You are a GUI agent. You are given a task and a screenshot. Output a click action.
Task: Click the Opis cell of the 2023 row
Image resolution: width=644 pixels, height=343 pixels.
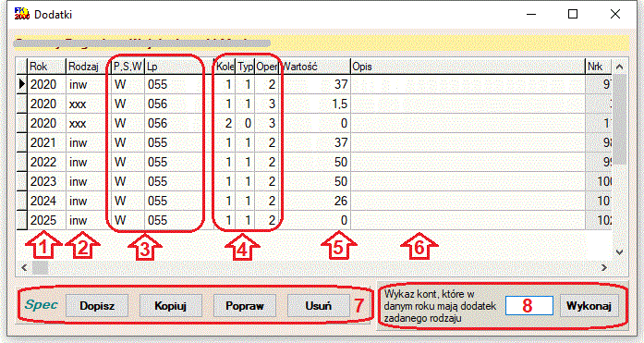tap(468, 181)
